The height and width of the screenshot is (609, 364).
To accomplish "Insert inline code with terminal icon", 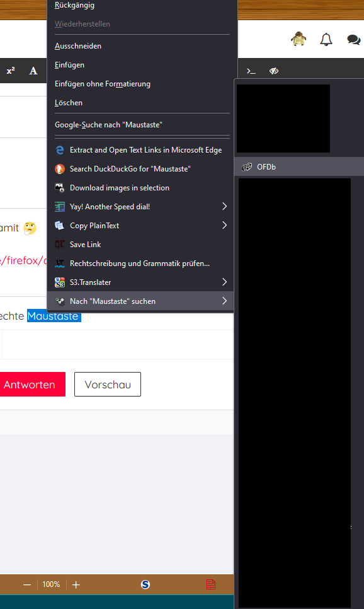I will point(251,71).
